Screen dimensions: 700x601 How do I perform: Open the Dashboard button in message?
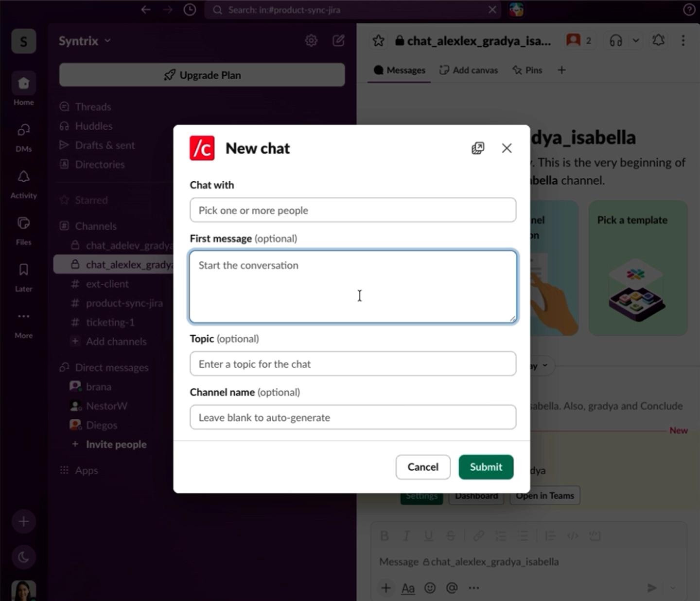[476, 496]
